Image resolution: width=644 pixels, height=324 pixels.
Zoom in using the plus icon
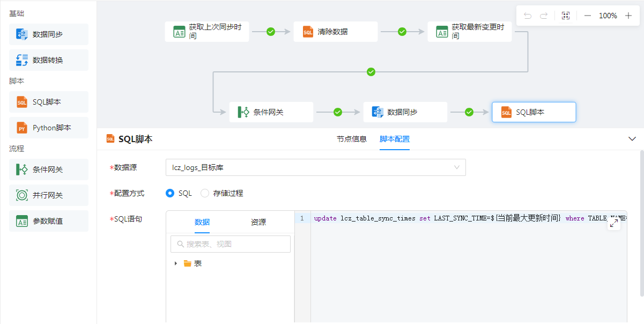(x=628, y=16)
